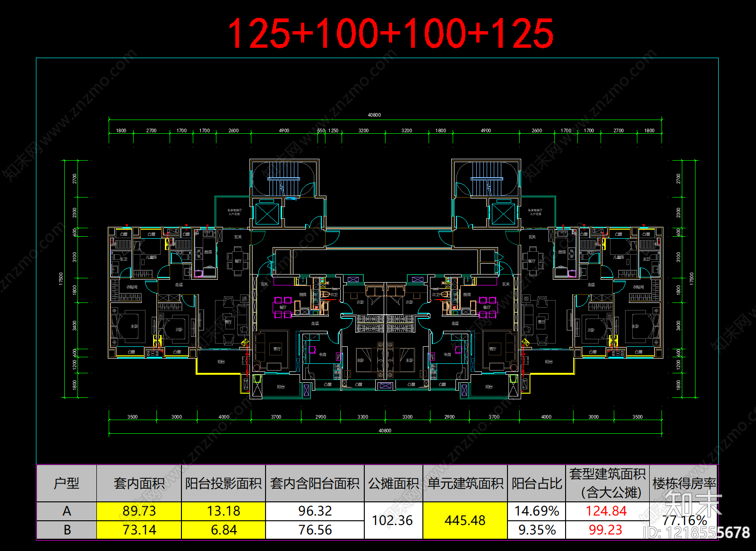Click the yellow cell showing 89.73

[x=139, y=511]
